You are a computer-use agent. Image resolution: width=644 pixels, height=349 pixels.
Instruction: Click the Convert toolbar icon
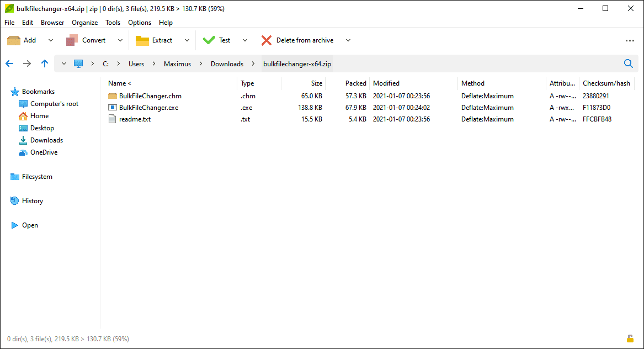(72, 40)
